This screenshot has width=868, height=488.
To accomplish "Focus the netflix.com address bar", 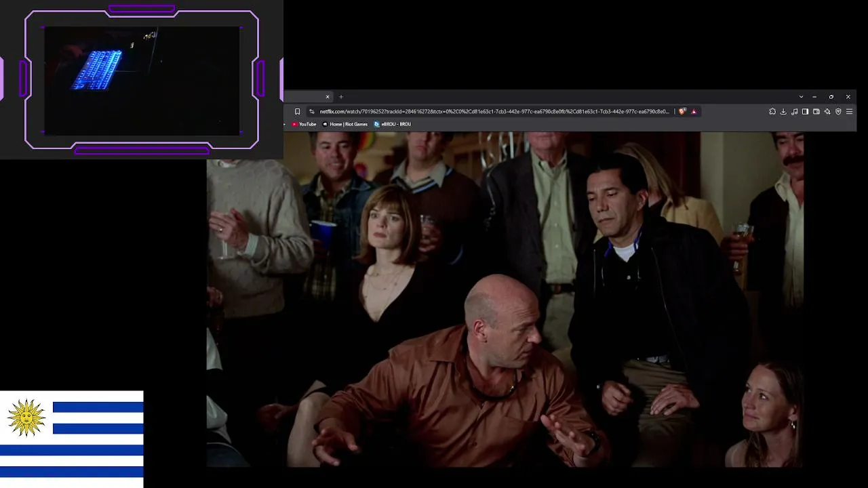I will pos(494,112).
